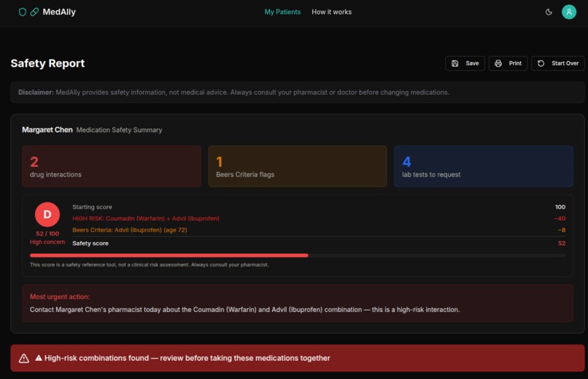Click the -8 deduction value
Screen dimensions: 588x379
(x=562, y=230)
